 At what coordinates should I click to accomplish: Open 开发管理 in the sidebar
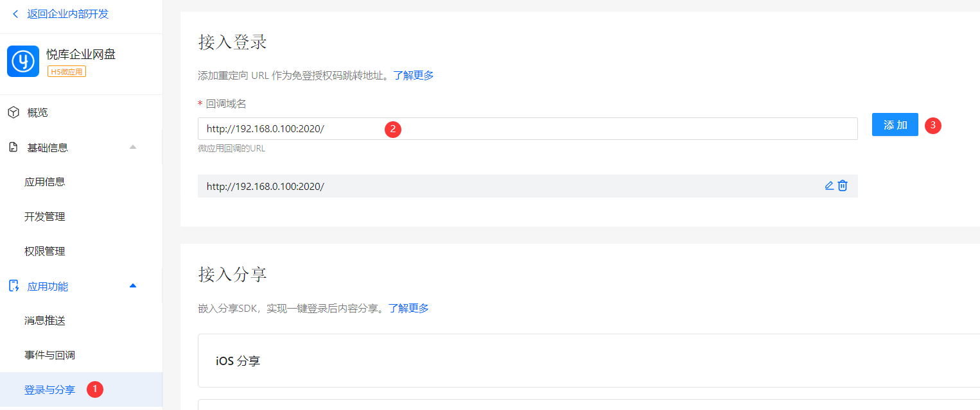point(45,217)
